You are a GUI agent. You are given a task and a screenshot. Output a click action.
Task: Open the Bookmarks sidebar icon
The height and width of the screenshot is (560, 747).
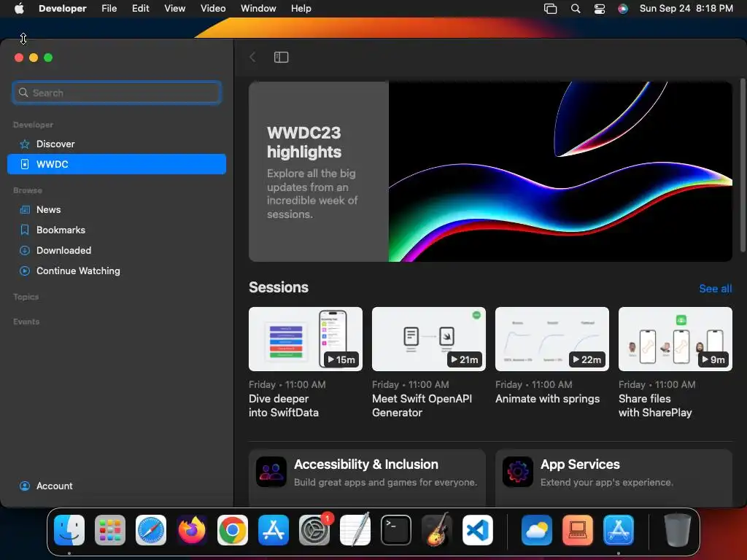tap(25, 230)
